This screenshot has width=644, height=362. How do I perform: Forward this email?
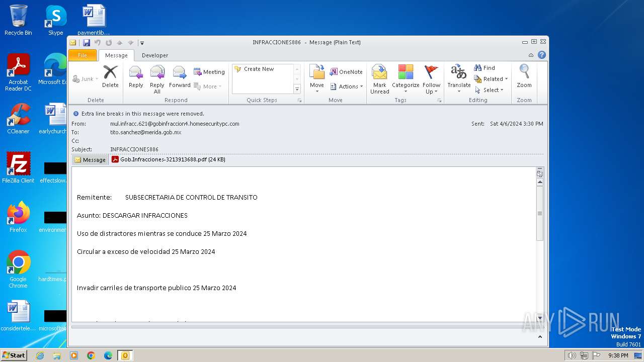(x=180, y=77)
